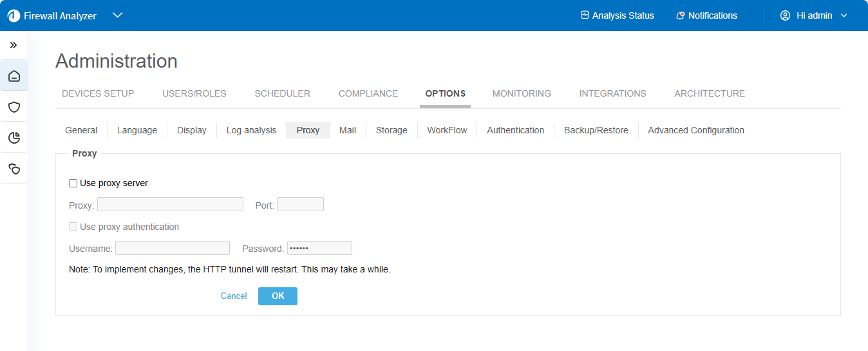Open the bottom sidebar icon below reports
Viewport: 868px width, 351px height.
pyautogui.click(x=14, y=168)
